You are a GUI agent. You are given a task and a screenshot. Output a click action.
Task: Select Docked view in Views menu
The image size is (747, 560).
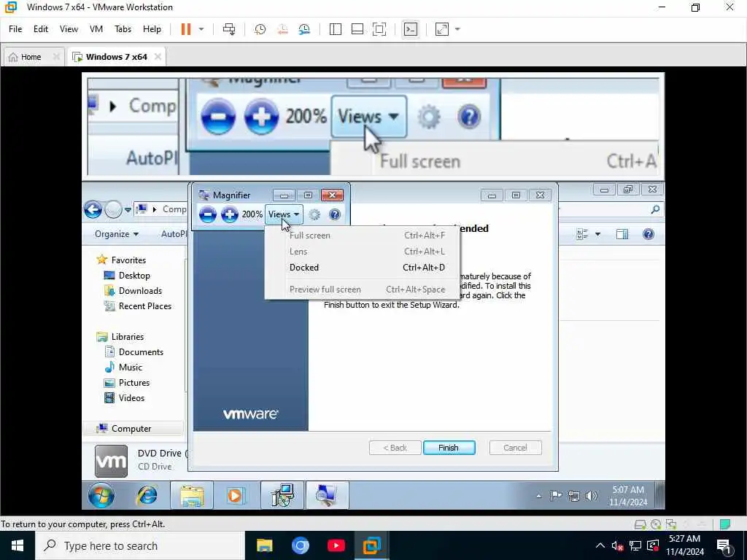click(363, 268)
